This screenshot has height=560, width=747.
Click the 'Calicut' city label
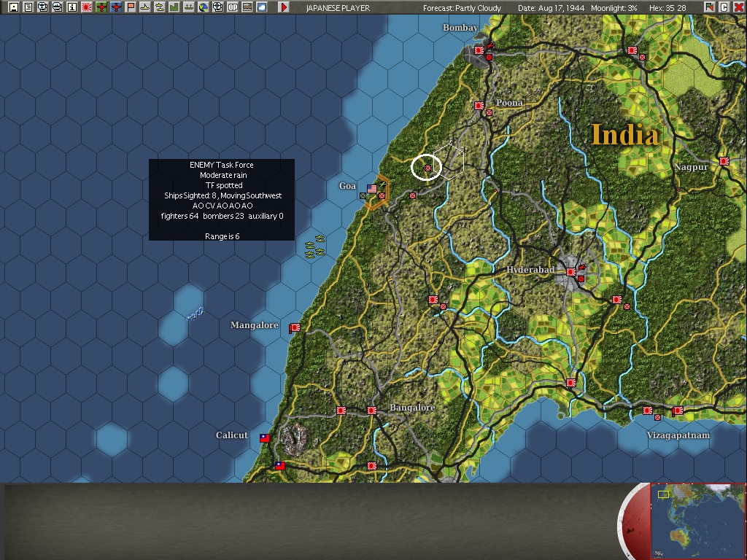point(232,435)
